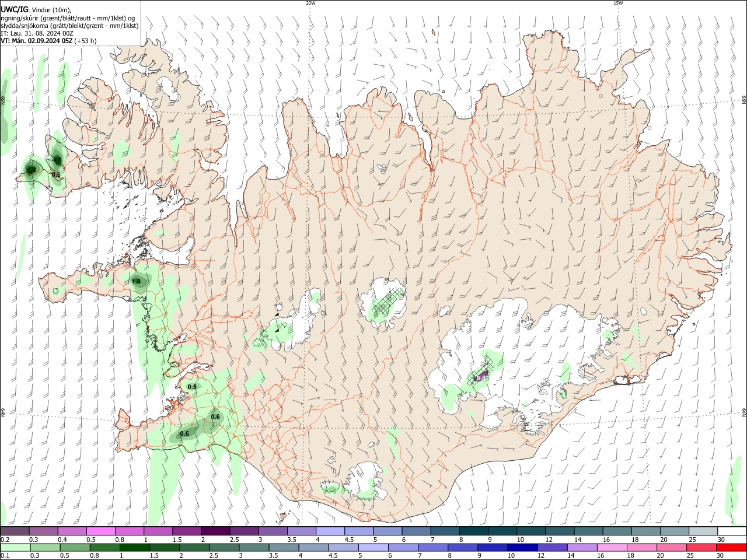Click the '1.0' rain value on map

[136, 281]
